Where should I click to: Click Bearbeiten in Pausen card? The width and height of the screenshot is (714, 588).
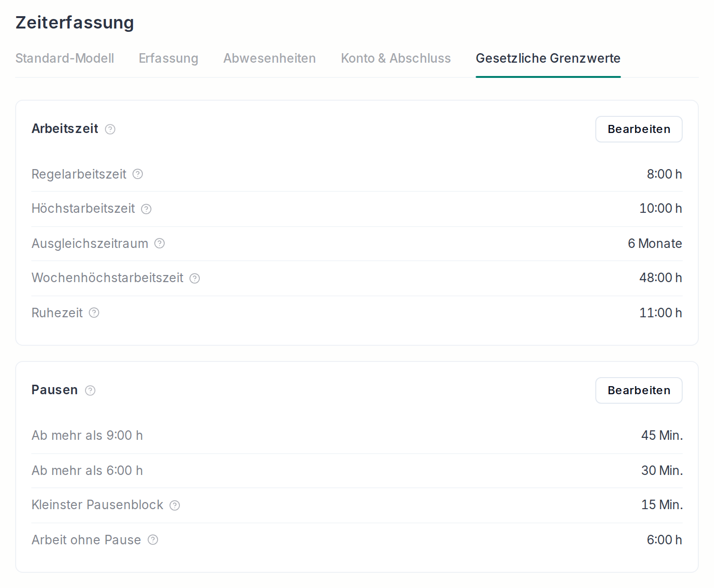[x=639, y=390]
